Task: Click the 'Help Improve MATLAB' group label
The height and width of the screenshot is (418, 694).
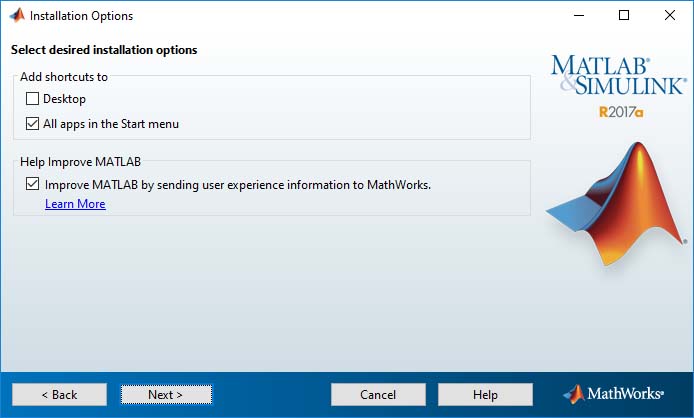Action: (x=81, y=162)
